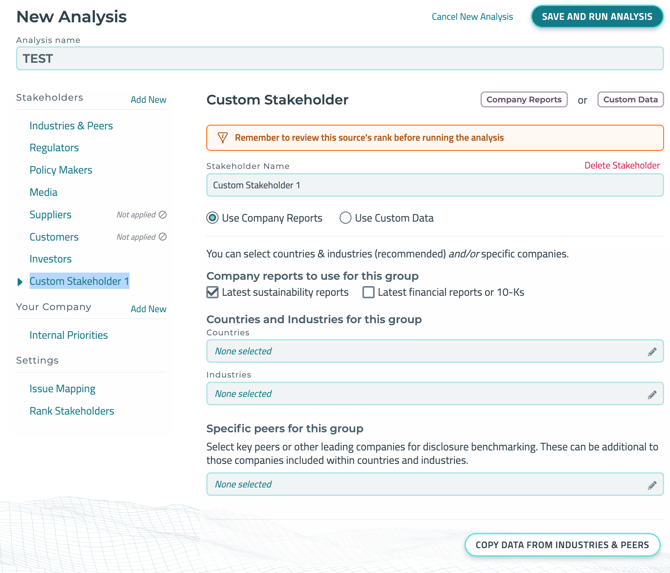Image resolution: width=670 pixels, height=573 pixels.
Task: Click Cancel New Analysis link
Action: point(472,17)
